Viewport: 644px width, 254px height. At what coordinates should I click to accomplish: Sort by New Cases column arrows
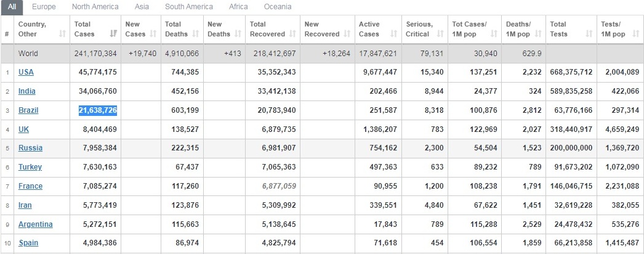[153, 34]
